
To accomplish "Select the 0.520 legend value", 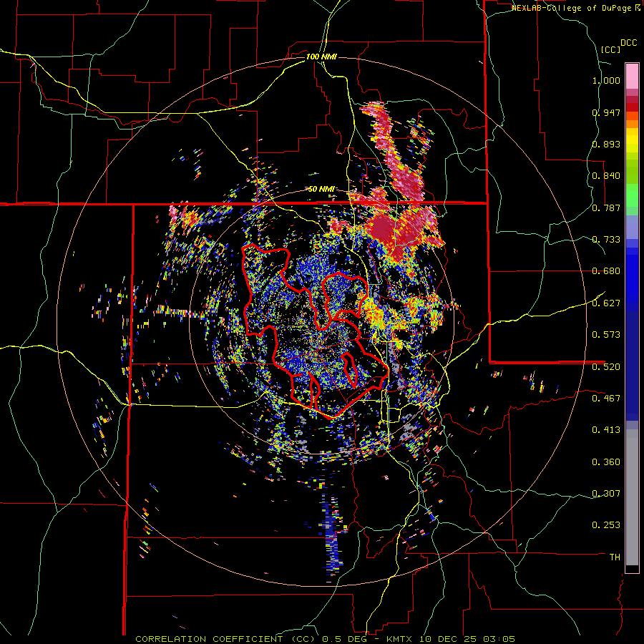I will tap(606, 366).
